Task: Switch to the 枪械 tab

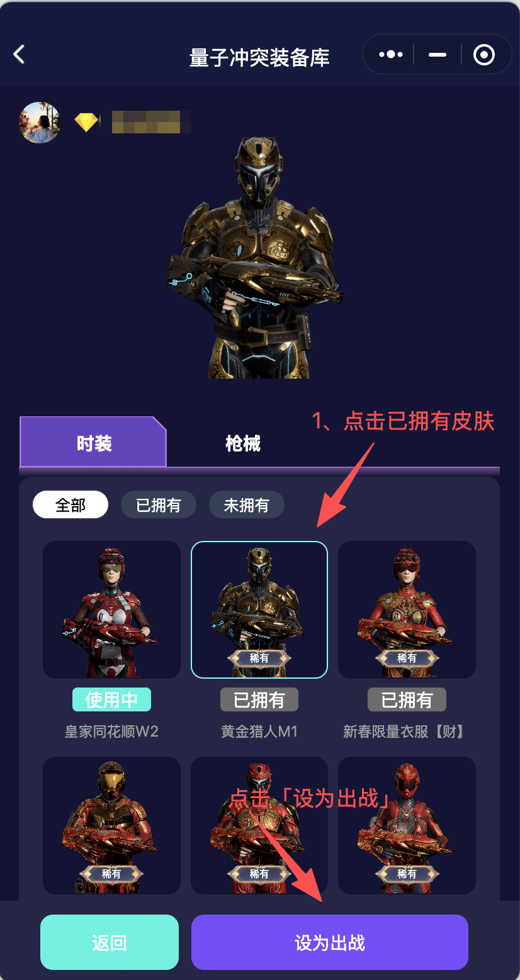Action: click(x=243, y=443)
